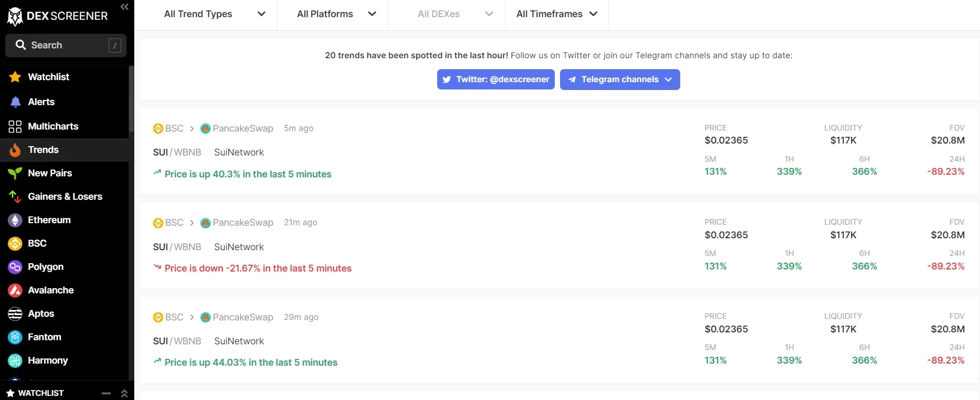Click the Twitter bird icon

447,80
